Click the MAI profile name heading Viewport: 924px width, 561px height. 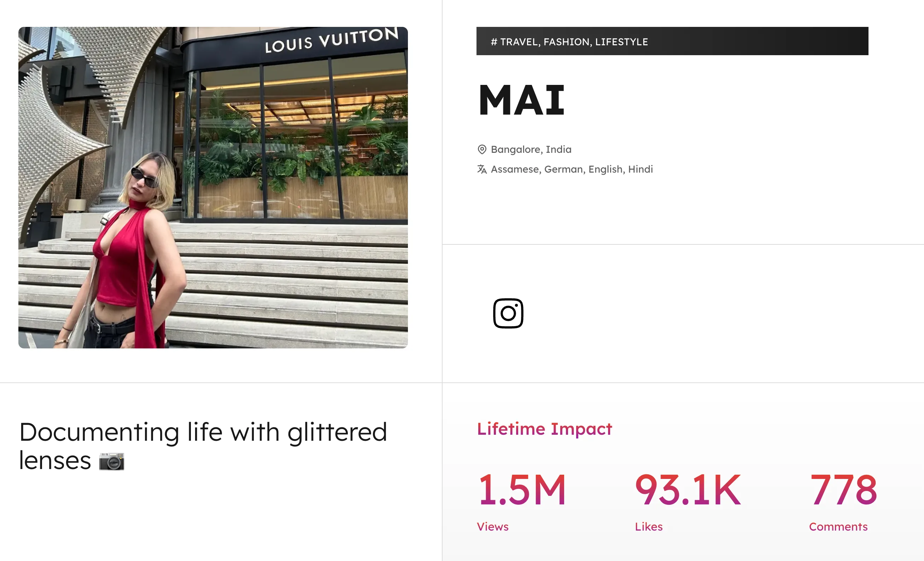(521, 100)
